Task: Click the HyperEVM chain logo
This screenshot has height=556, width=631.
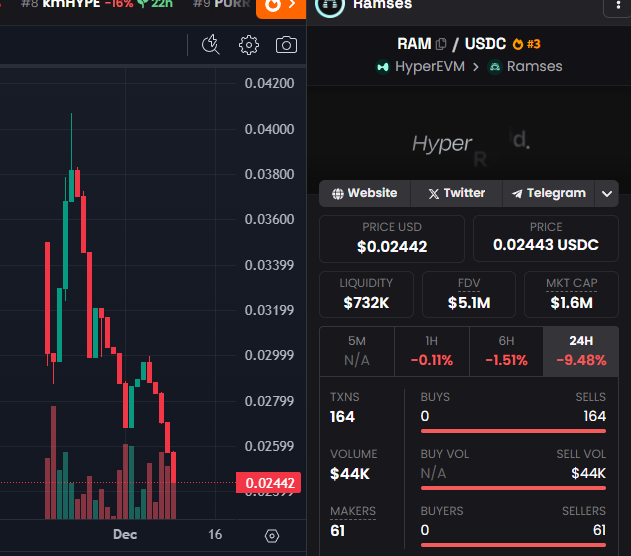Action: (383, 66)
